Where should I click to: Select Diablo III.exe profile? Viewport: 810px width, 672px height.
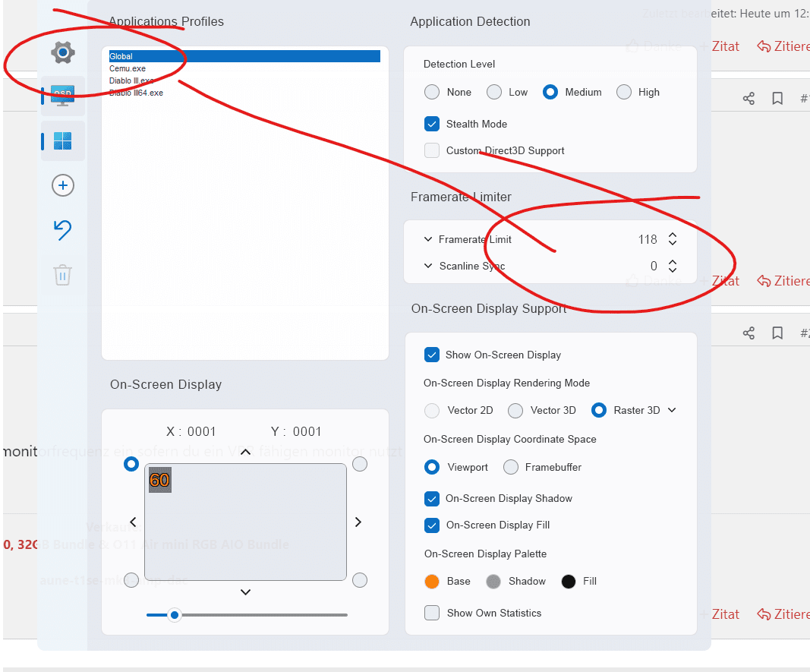[131, 80]
